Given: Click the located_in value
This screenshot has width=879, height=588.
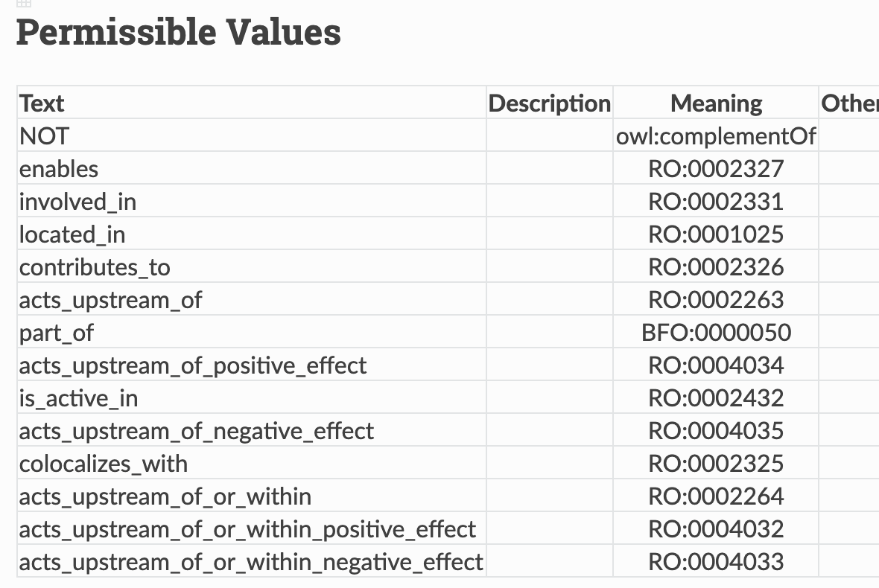Looking at the screenshot, I should 72,234.
